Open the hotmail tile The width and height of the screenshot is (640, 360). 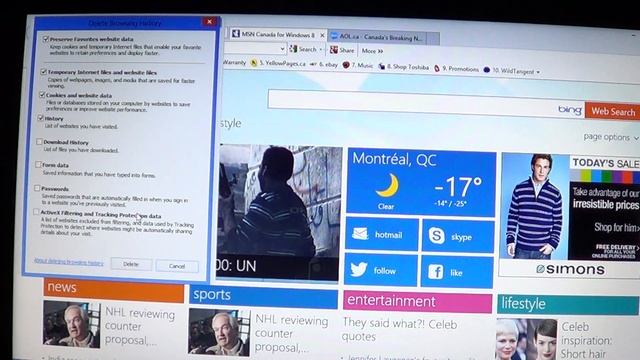(x=382, y=235)
